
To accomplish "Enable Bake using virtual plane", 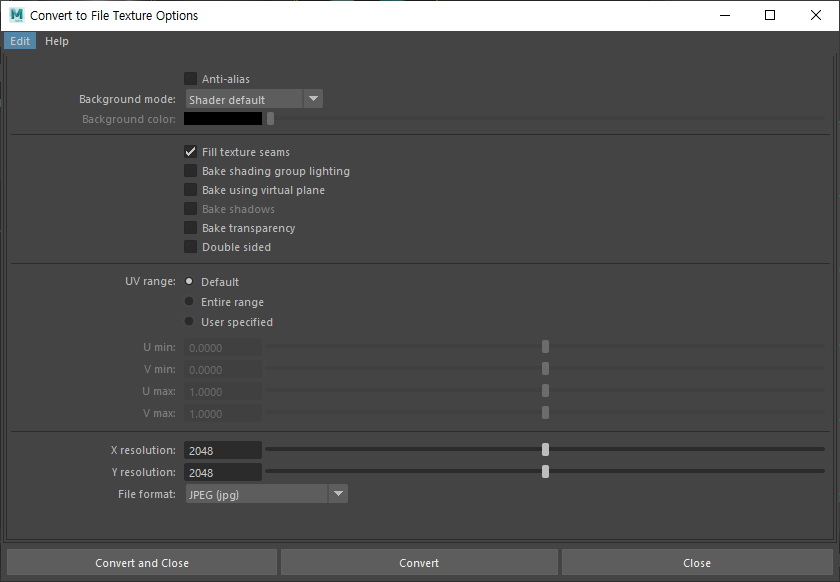I will 190,190.
